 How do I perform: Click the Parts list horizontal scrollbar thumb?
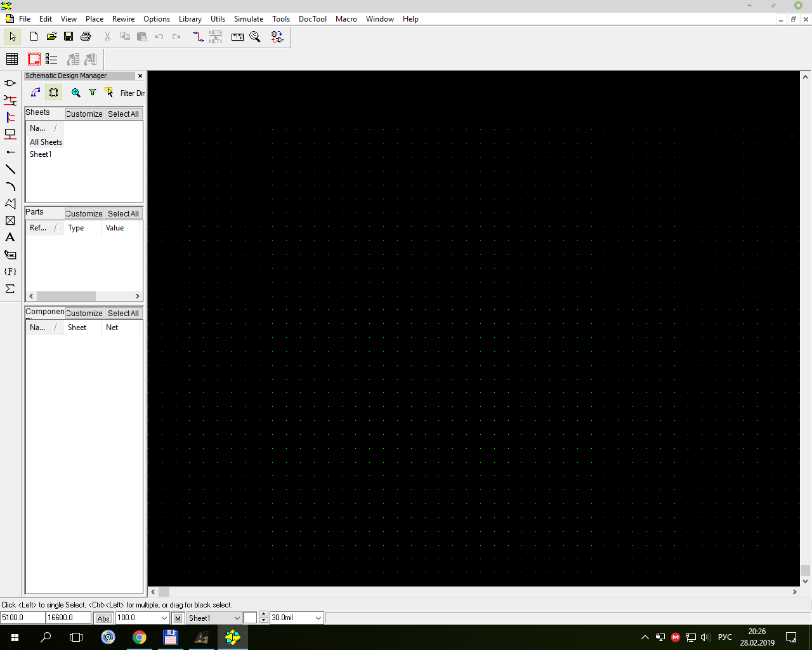(x=66, y=296)
